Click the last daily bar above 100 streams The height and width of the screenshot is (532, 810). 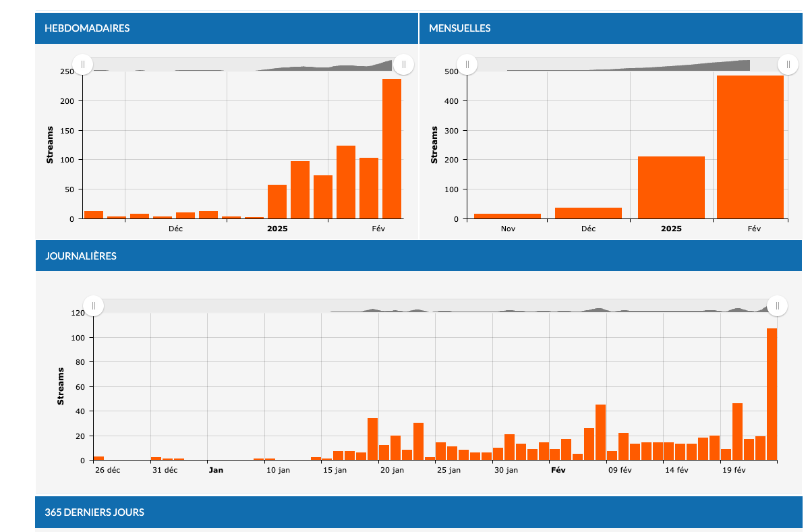(x=772, y=394)
